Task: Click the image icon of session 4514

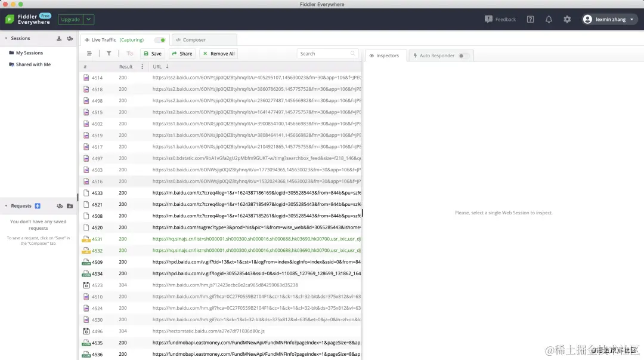Action: [86, 78]
